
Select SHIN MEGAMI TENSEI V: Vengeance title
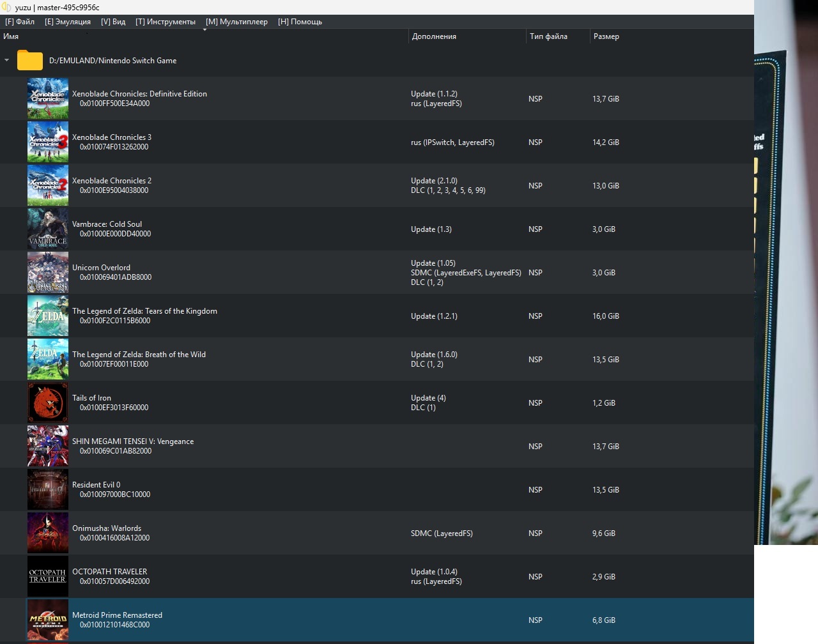coord(133,441)
